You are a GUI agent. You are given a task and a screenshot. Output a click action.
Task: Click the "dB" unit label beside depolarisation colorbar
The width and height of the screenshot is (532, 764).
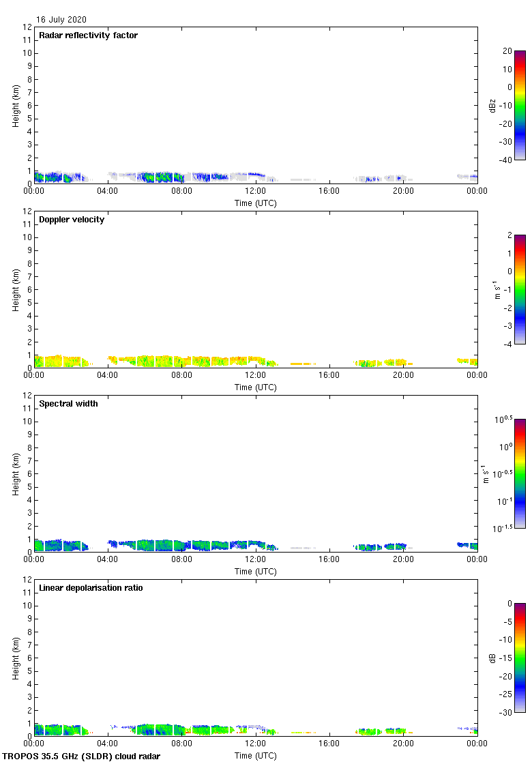click(x=492, y=658)
